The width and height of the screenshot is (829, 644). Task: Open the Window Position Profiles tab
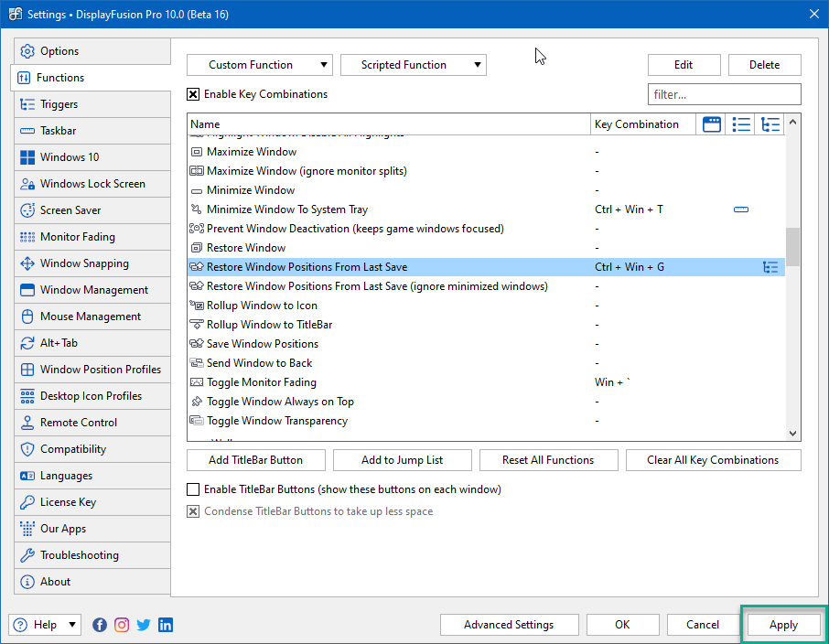point(92,370)
